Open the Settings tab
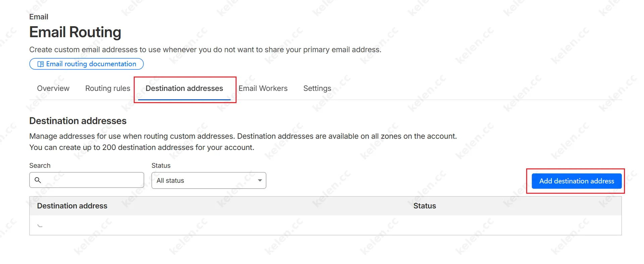 pyautogui.click(x=317, y=88)
